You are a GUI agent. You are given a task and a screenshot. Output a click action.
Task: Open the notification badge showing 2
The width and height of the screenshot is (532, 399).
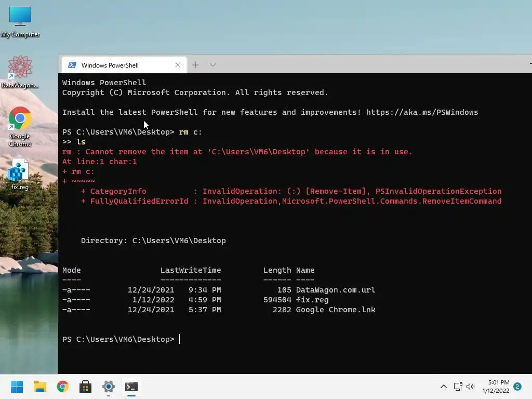coord(517,387)
